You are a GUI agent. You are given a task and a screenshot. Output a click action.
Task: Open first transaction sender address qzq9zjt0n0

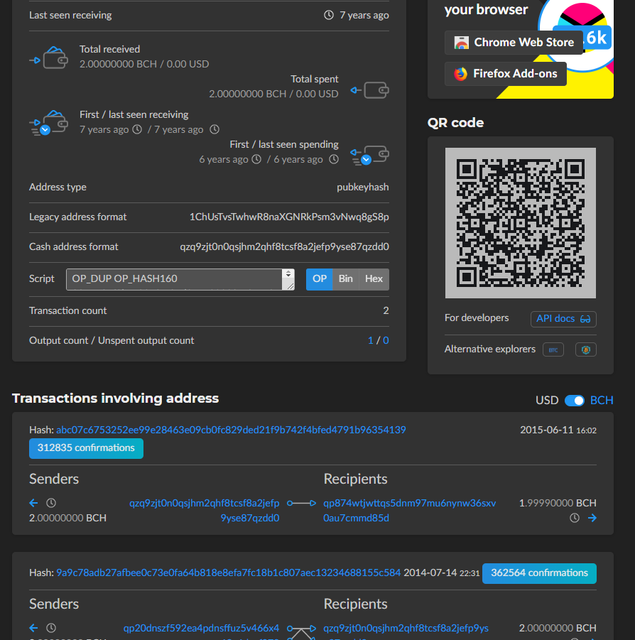coord(204,510)
